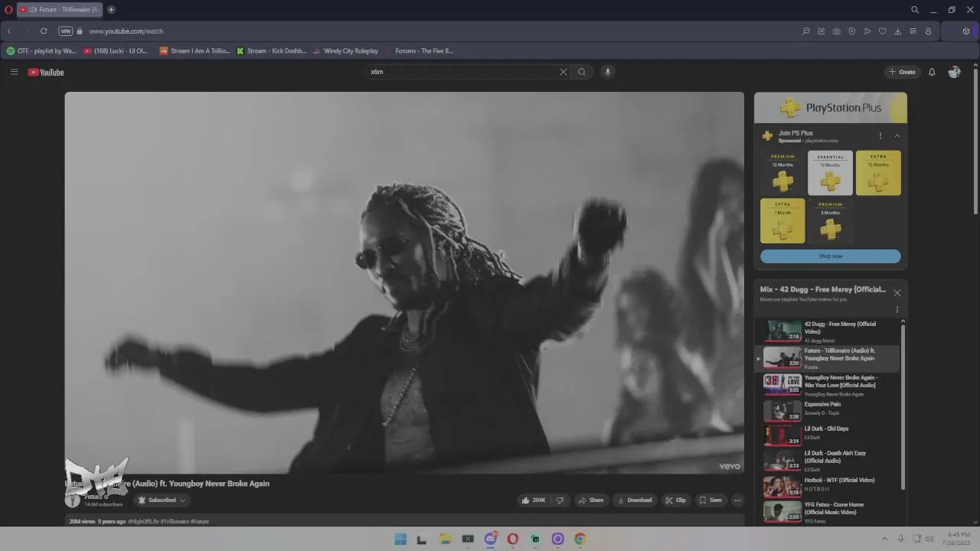Open File Explorer from taskbar
980x551 pixels.
click(445, 540)
